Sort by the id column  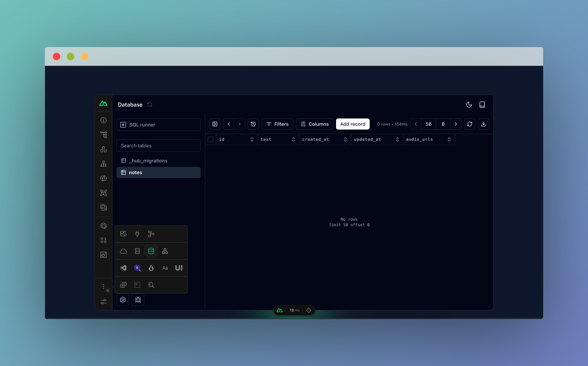point(252,139)
